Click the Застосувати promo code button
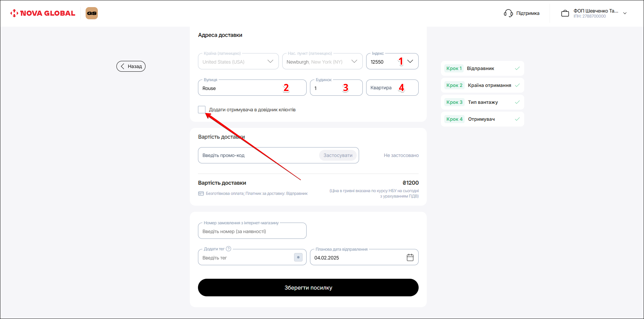Viewport: 644px width, 319px height. [x=338, y=155]
